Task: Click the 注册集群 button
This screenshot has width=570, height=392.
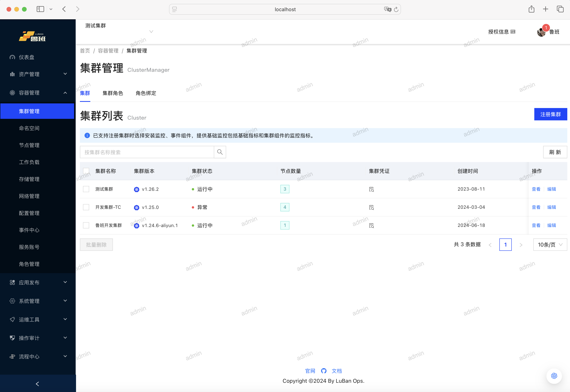Action: (x=550, y=114)
